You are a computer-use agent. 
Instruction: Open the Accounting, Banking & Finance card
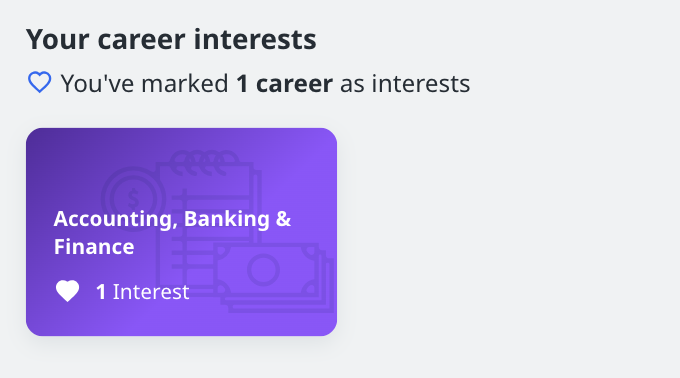[x=181, y=231]
